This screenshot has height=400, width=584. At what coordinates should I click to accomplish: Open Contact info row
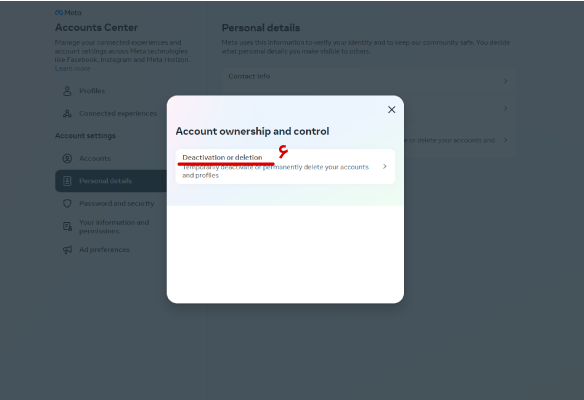369,81
